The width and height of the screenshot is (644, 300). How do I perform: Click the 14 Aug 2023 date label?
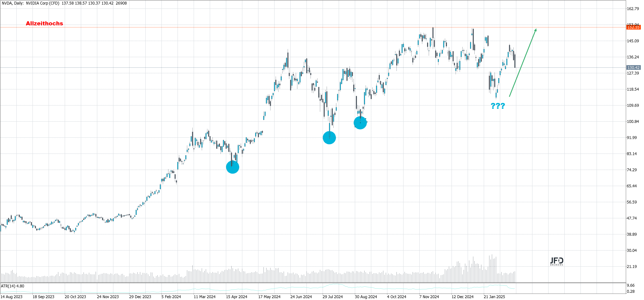[11, 297]
